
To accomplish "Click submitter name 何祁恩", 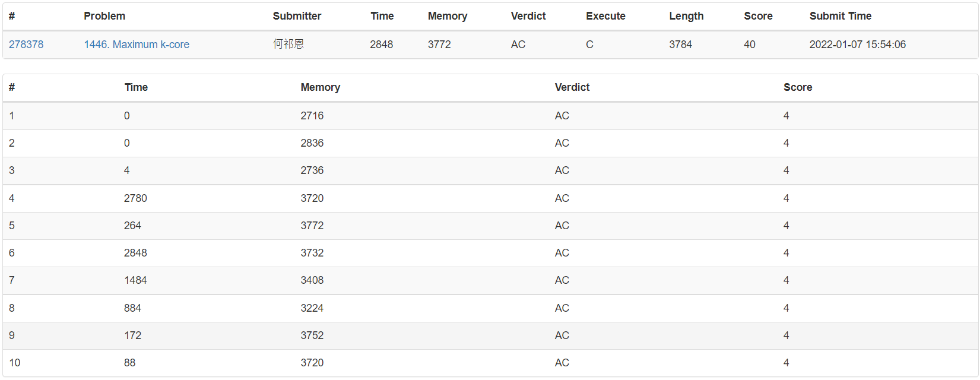I will pos(288,45).
